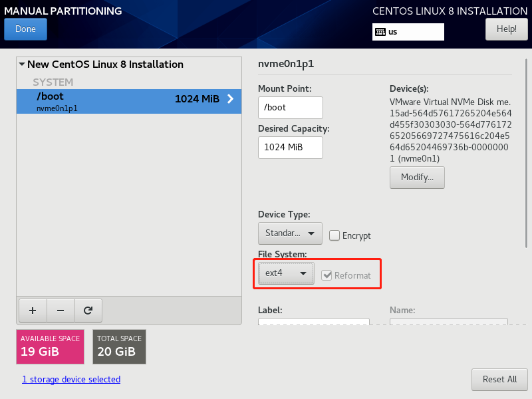The height and width of the screenshot is (399, 532).
Task: Click the Desired Capacity input field
Action: pyautogui.click(x=291, y=147)
